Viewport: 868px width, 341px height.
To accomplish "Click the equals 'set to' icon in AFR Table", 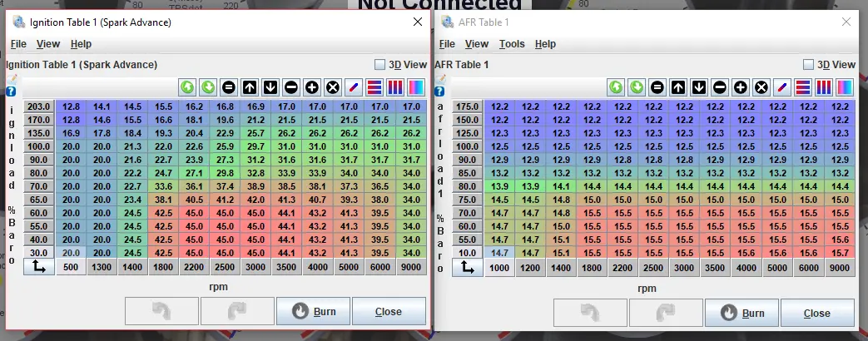I will (x=657, y=87).
